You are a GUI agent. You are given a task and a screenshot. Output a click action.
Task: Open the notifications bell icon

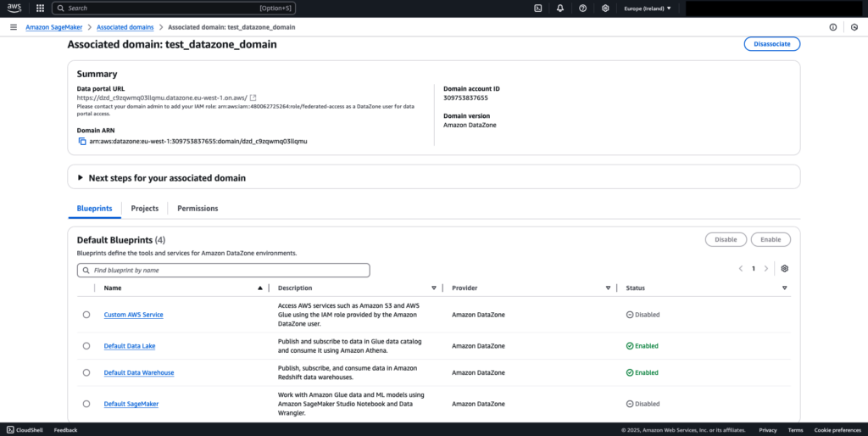(x=560, y=8)
